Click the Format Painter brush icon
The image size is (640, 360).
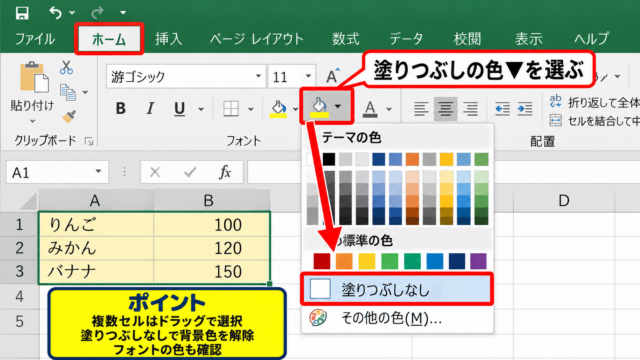pos(69,116)
